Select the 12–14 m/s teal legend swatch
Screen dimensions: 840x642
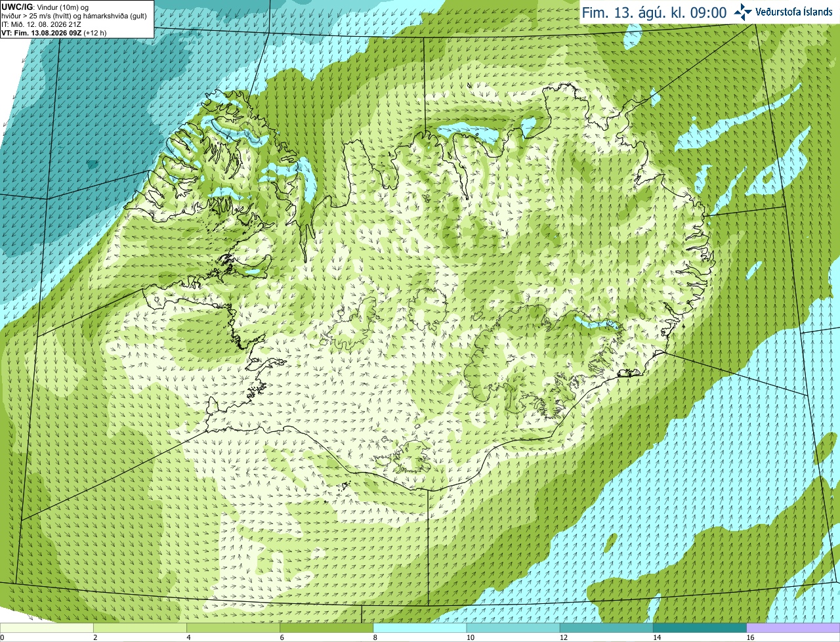point(606,628)
